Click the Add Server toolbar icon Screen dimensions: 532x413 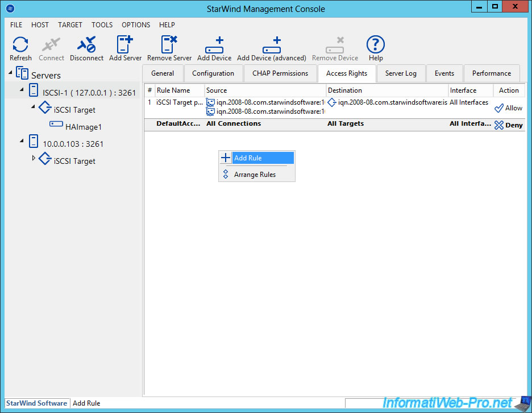(125, 44)
